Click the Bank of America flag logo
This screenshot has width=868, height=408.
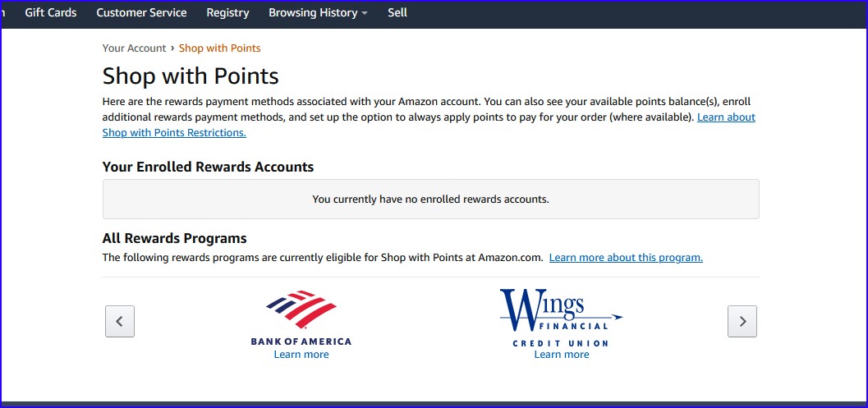tap(301, 310)
